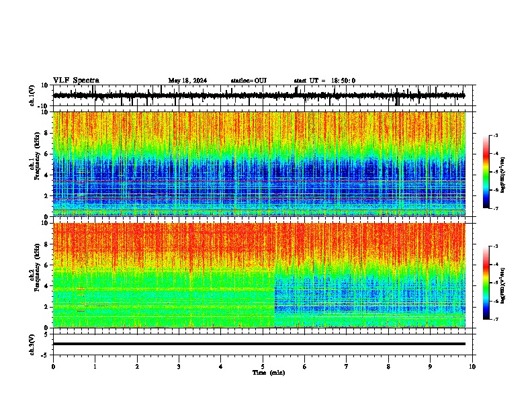Click the "-7" tick on ch.2 colorbar
The width and height of the screenshot is (532, 411).
point(495,319)
